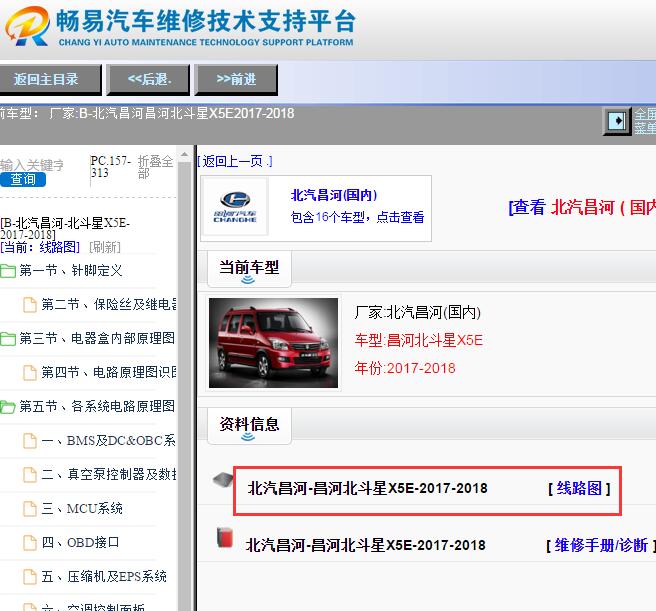This screenshot has height=611, width=656.
Task: Go back with <<后退 button
Action: 149,80
